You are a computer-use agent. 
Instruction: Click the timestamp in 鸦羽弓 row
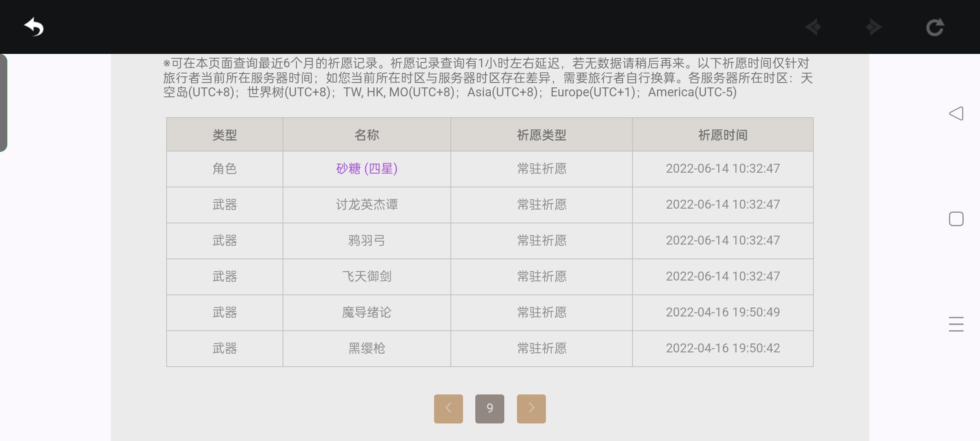(x=723, y=241)
